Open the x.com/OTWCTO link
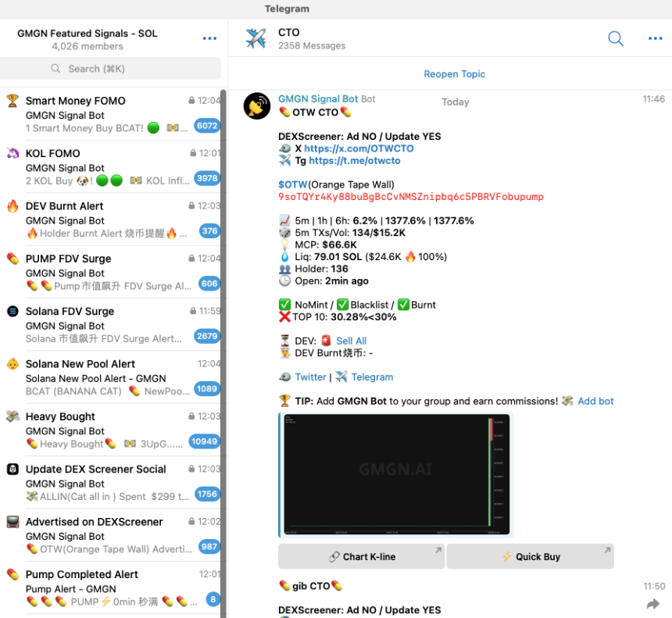The image size is (672, 618). pos(359,148)
